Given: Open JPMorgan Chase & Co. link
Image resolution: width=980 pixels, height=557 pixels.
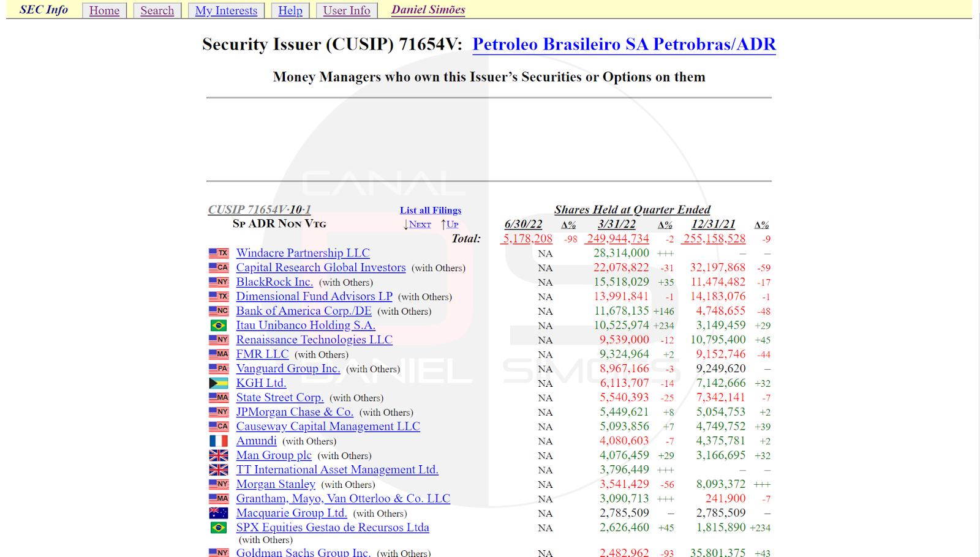Looking at the screenshot, I should coord(295,412).
